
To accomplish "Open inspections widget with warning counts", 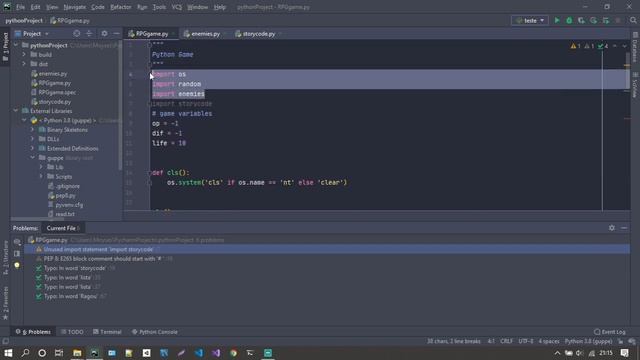I will [590, 46].
